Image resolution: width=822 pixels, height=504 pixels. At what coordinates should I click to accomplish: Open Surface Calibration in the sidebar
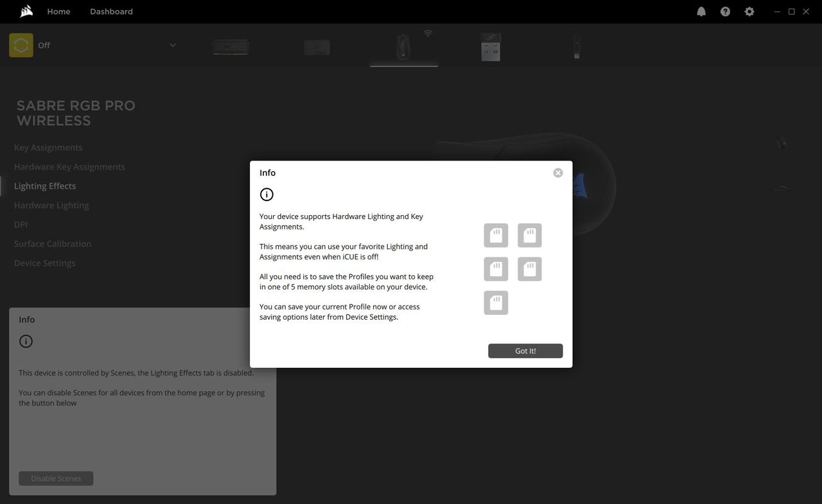53,244
